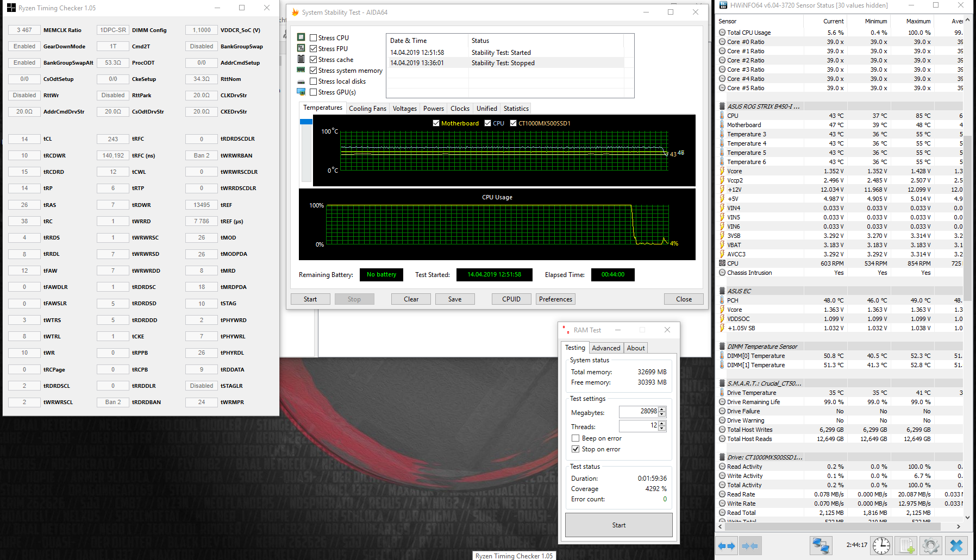Open the Unified tab
Viewport: 976px width, 560px height.
[x=487, y=109]
